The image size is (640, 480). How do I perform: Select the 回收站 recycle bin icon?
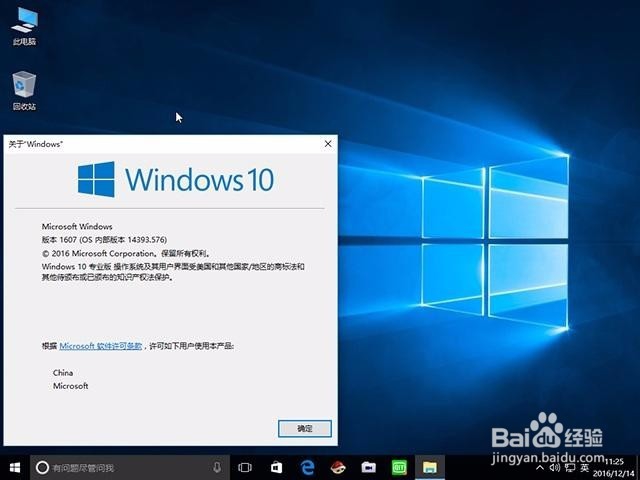pos(24,91)
